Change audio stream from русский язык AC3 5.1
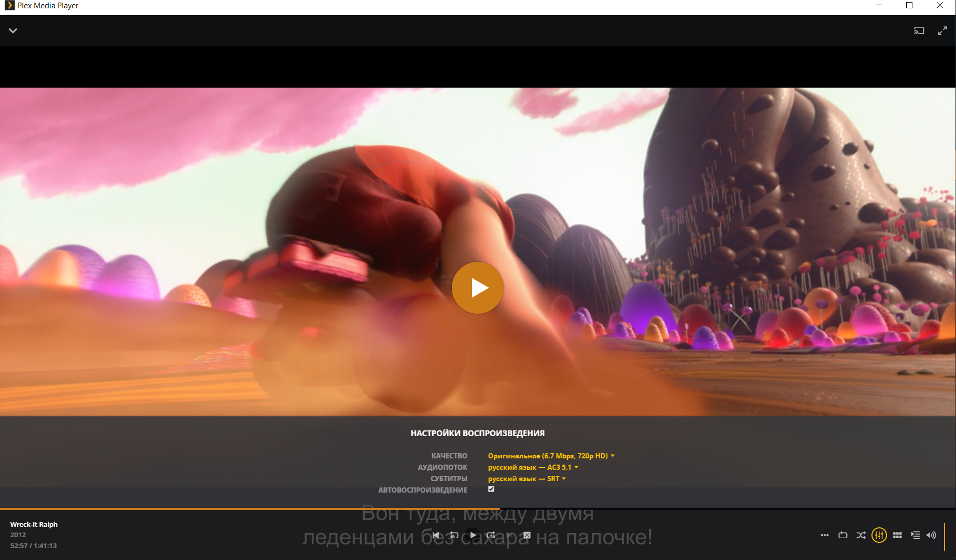Viewport: 956px width, 560px height. pos(533,467)
